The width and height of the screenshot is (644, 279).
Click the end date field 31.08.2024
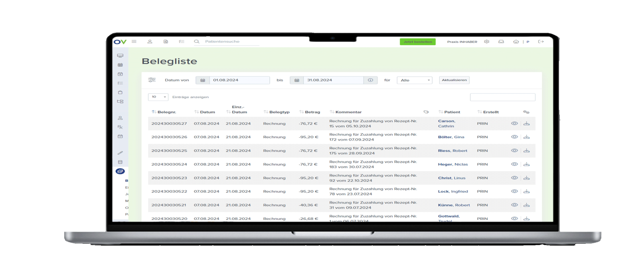(x=334, y=80)
